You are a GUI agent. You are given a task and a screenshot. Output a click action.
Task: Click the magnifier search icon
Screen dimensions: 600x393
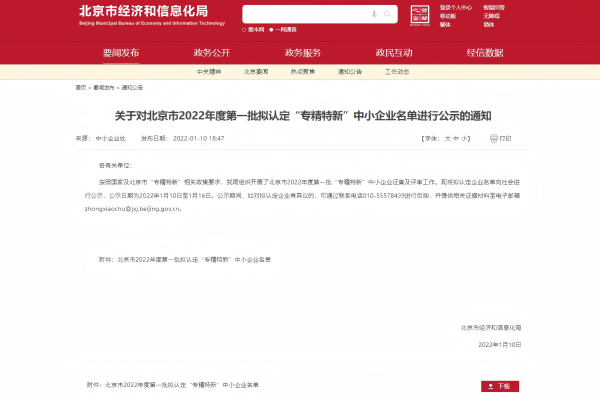387,14
